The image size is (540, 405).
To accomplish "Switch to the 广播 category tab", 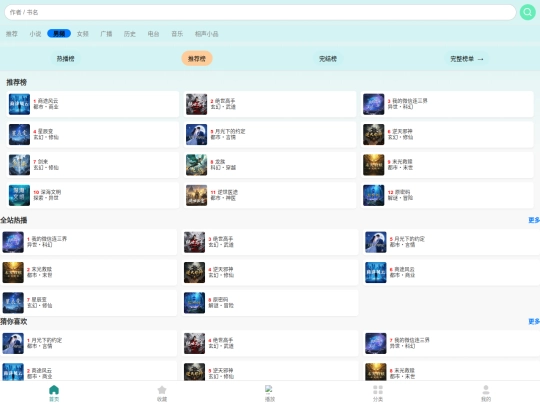I will (106, 34).
